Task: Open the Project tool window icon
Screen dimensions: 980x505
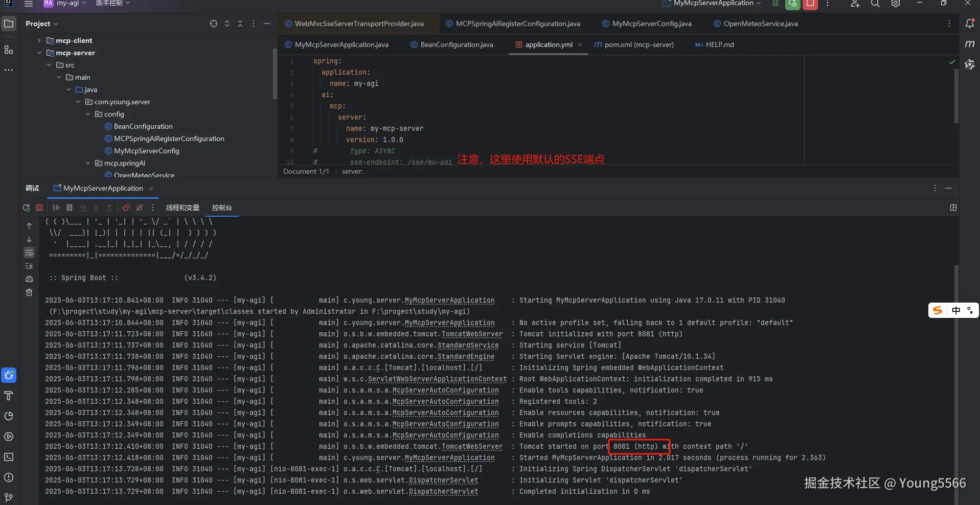Action: (x=9, y=24)
